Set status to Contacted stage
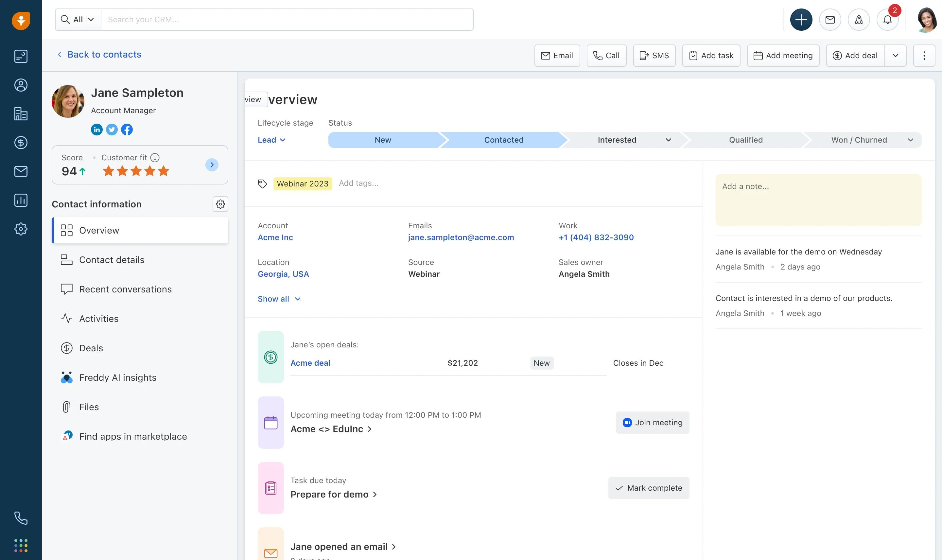The image size is (942, 560). pyautogui.click(x=504, y=140)
